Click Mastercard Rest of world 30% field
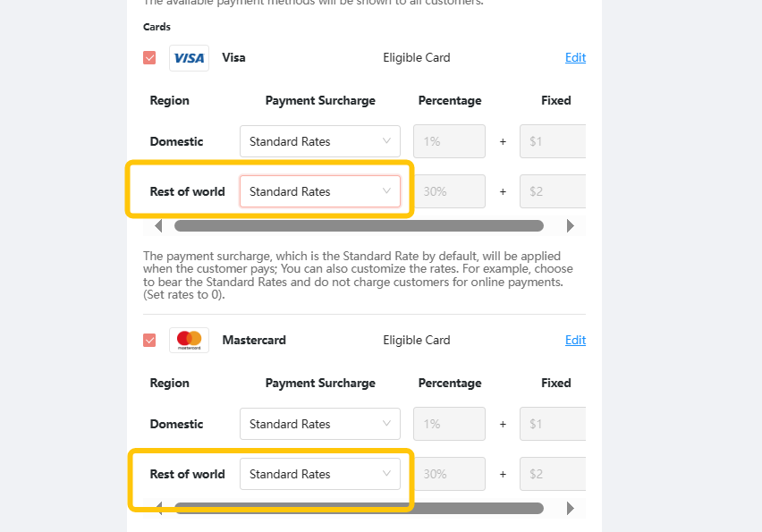This screenshot has height=532, width=762. click(x=449, y=474)
